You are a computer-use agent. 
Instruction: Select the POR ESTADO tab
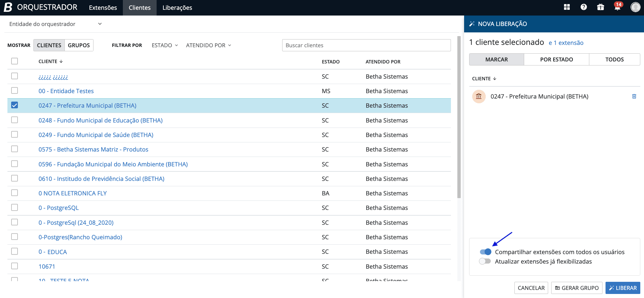click(x=556, y=59)
